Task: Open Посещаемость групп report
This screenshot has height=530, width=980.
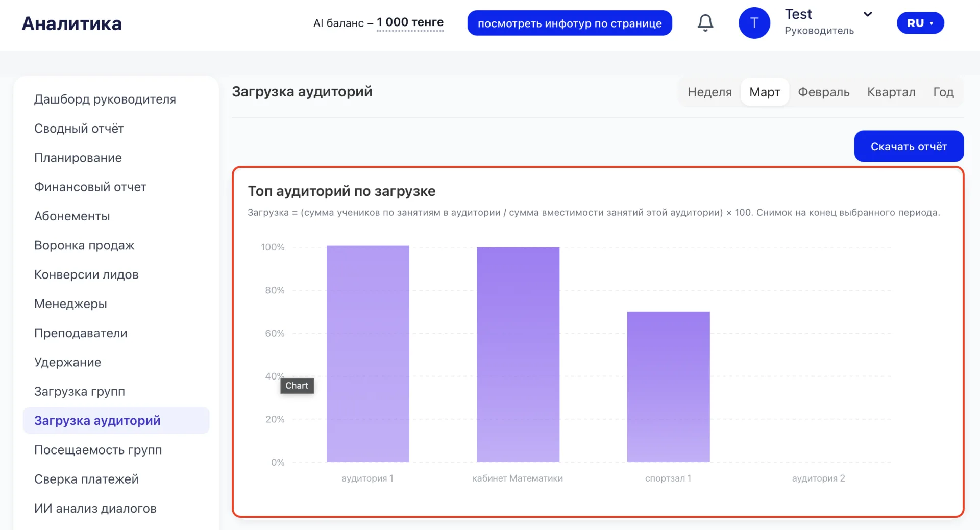Action: click(x=98, y=450)
